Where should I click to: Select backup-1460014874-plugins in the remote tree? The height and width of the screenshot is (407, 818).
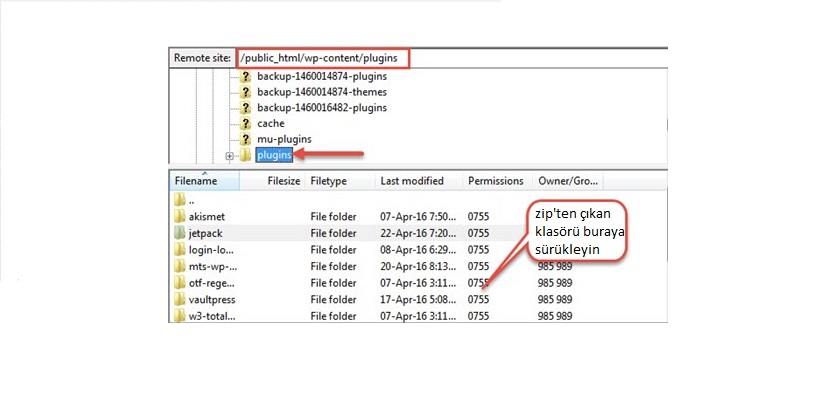click(x=322, y=76)
